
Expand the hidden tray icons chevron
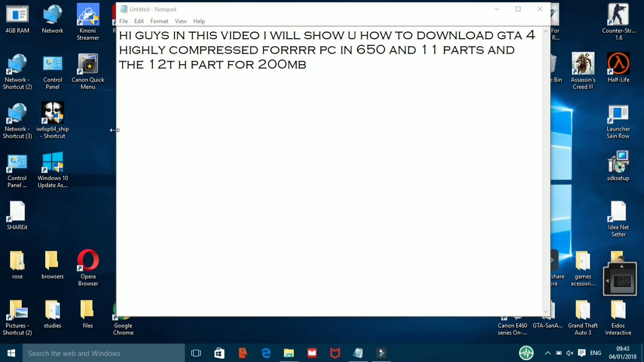(x=547, y=353)
